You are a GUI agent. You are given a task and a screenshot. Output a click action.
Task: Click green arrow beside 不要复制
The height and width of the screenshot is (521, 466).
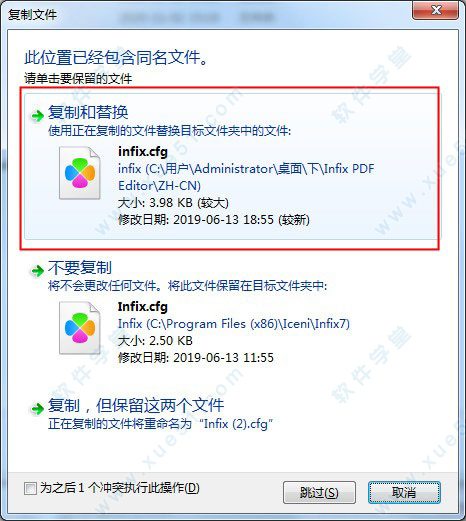37,271
